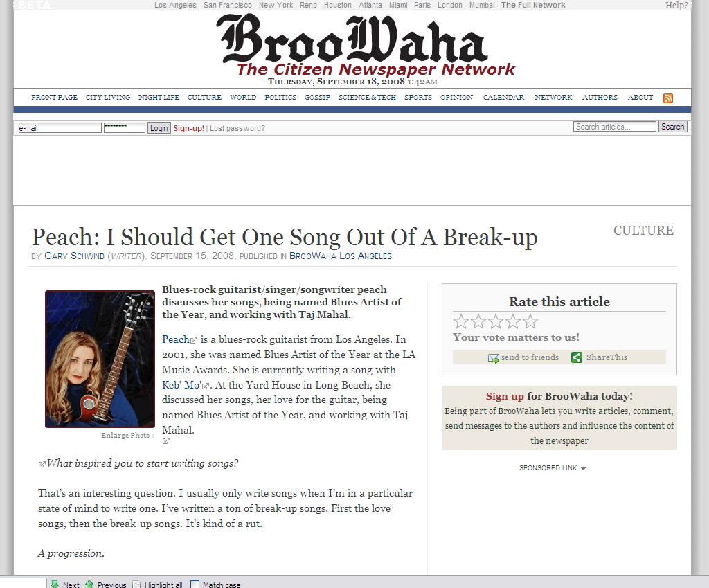Focus the e-mail input field
This screenshot has width=709, height=588.
click(x=60, y=128)
